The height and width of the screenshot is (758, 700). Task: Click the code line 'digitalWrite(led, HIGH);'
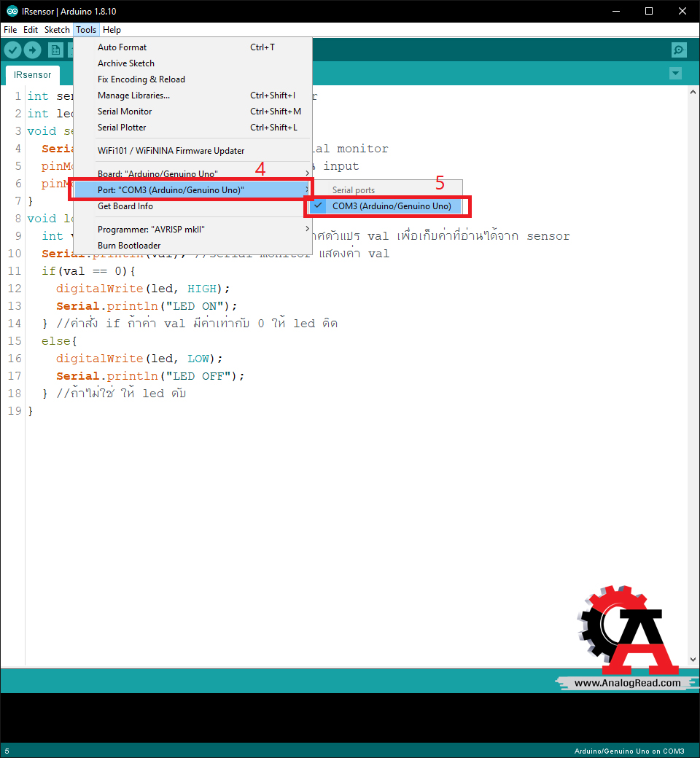[x=143, y=289]
